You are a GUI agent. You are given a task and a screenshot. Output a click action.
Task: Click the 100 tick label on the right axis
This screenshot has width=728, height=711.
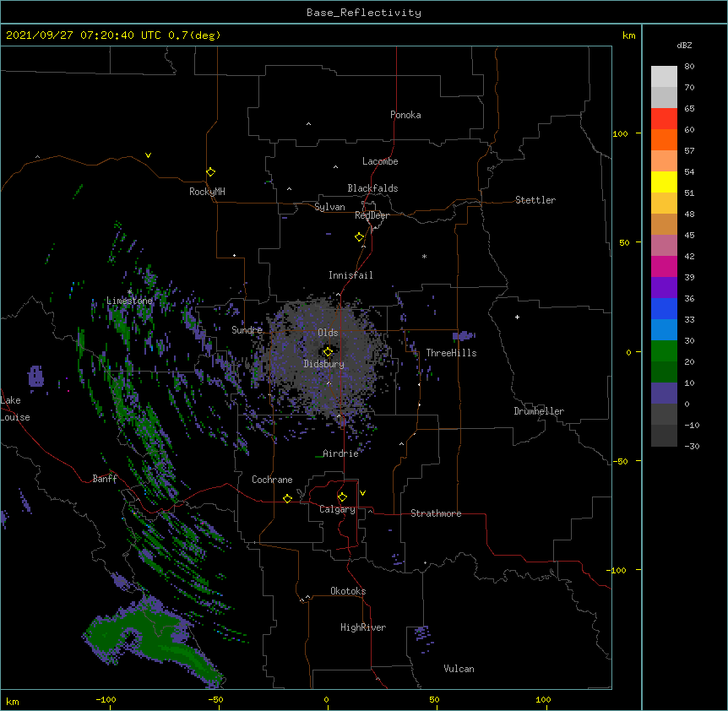[x=620, y=133]
